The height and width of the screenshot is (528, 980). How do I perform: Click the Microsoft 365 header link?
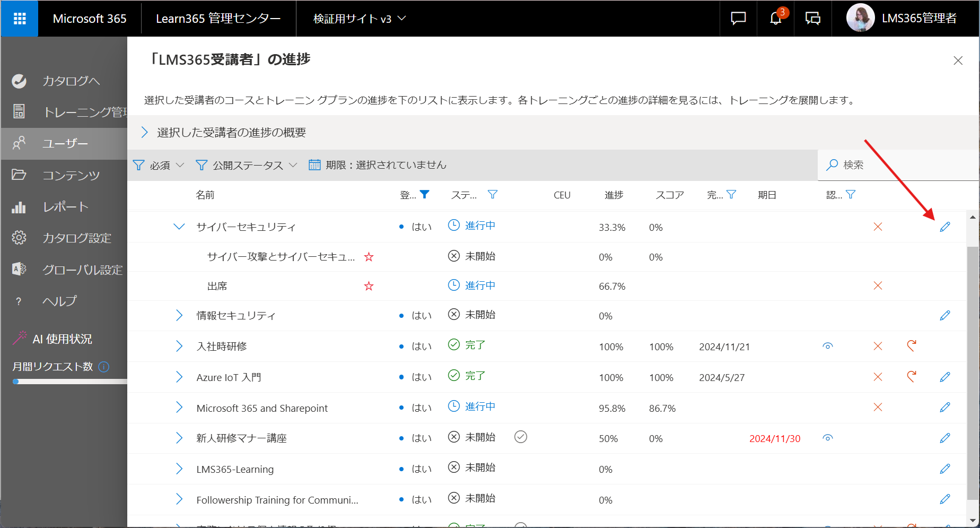tap(90, 19)
